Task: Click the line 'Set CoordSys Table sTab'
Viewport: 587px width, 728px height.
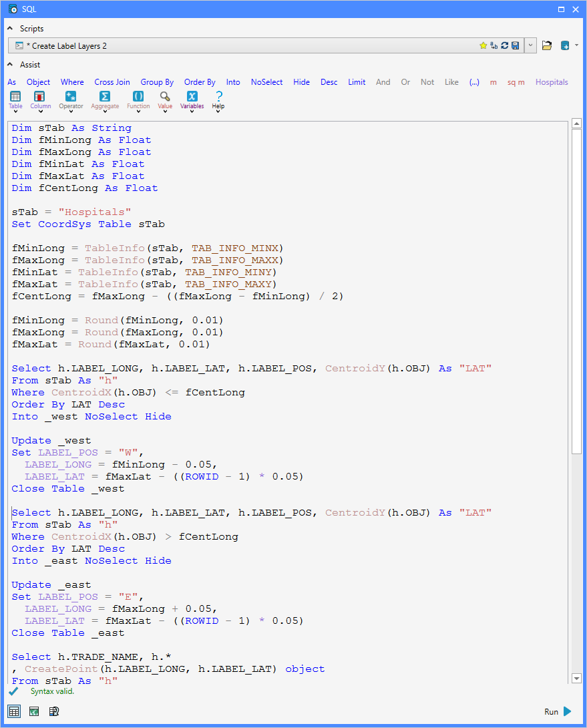Action: (88, 224)
